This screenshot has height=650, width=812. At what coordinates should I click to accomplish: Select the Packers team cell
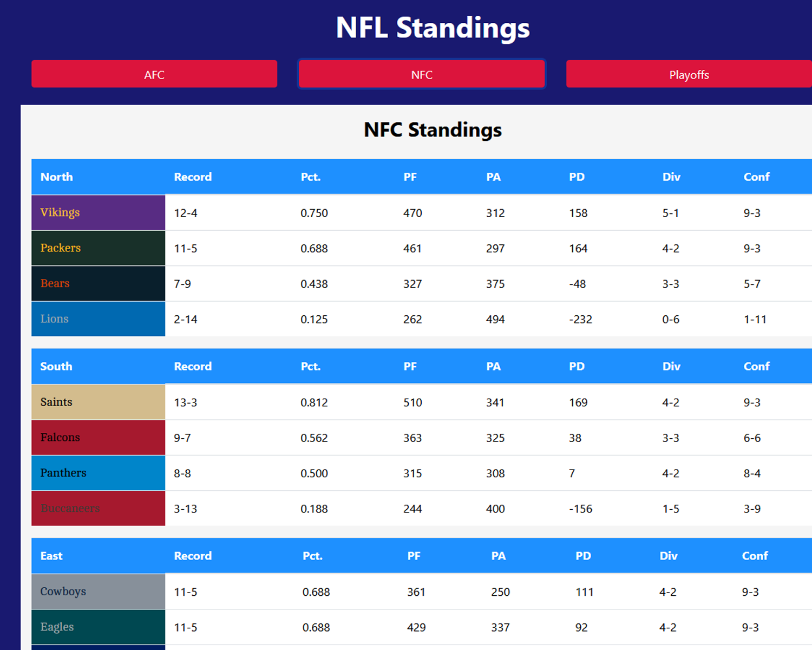pos(98,248)
